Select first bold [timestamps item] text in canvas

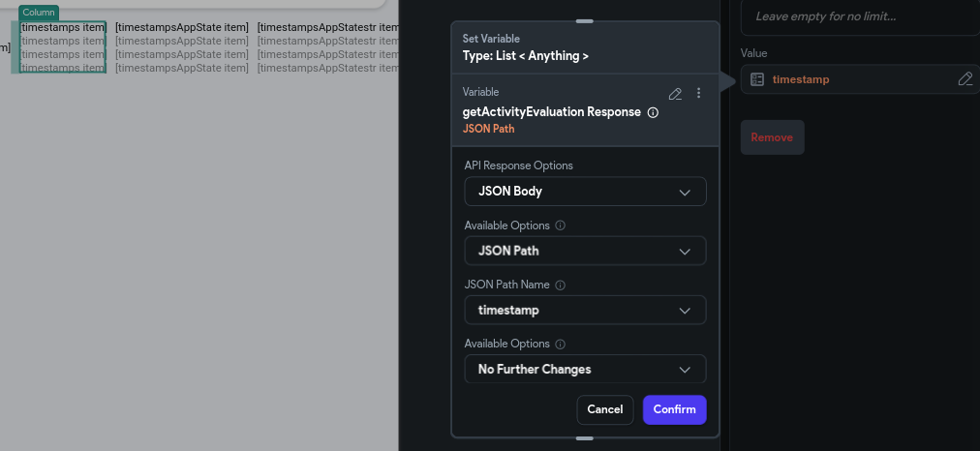pos(63,27)
